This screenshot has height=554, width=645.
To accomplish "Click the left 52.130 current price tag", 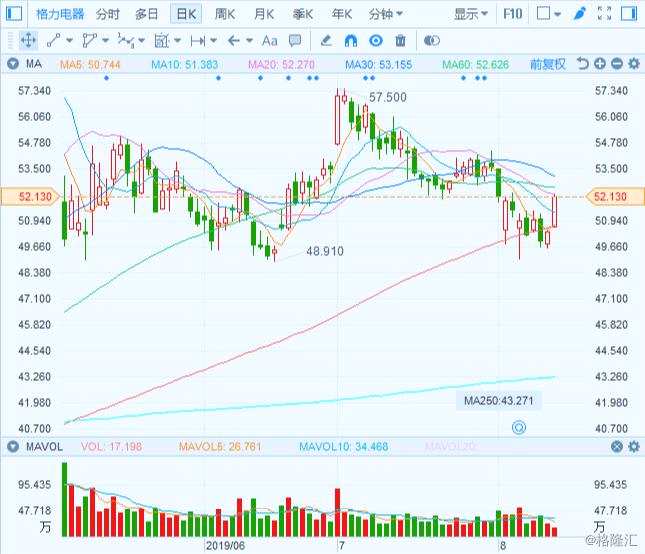I will pyautogui.click(x=30, y=197).
